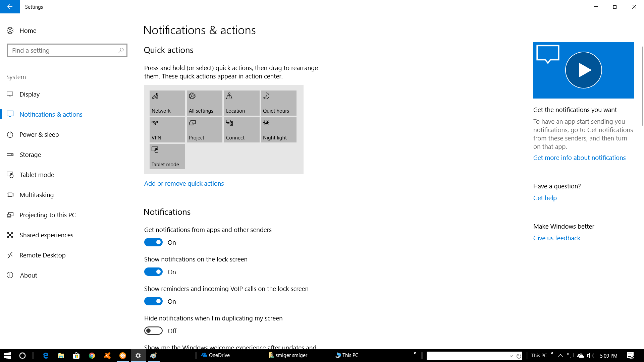Select the Tablet mode quick action tile

point(167,157)
